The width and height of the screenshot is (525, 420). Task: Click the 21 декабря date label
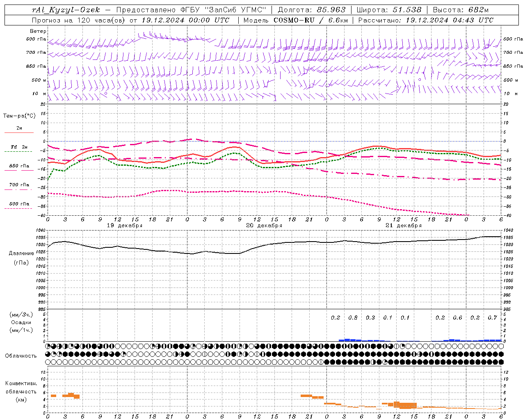404,226
